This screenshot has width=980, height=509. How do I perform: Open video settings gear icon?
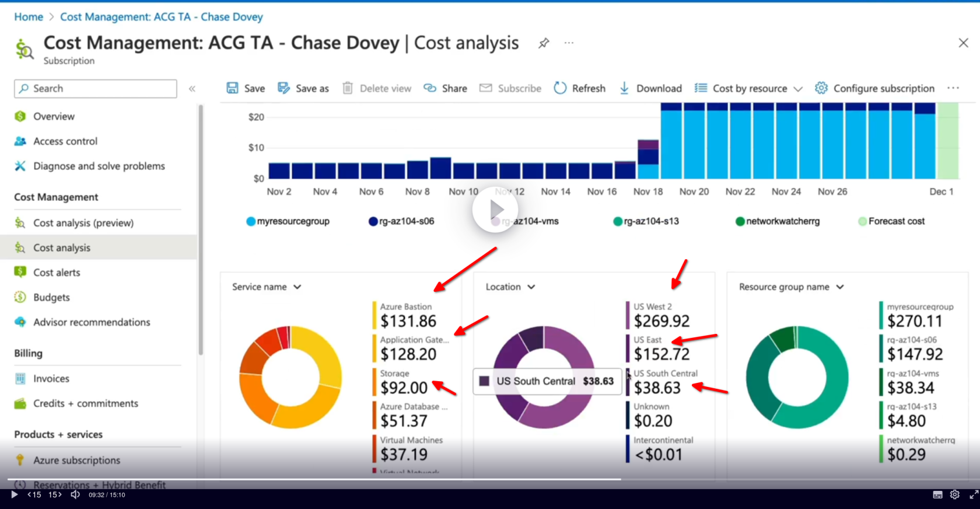[x=954, y=495]
